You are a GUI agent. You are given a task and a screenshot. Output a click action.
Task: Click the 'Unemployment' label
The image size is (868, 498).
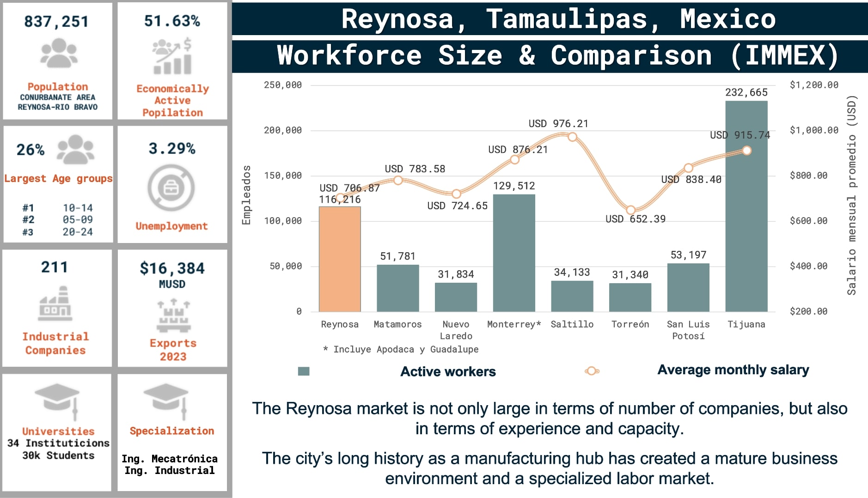pos(171,226)
